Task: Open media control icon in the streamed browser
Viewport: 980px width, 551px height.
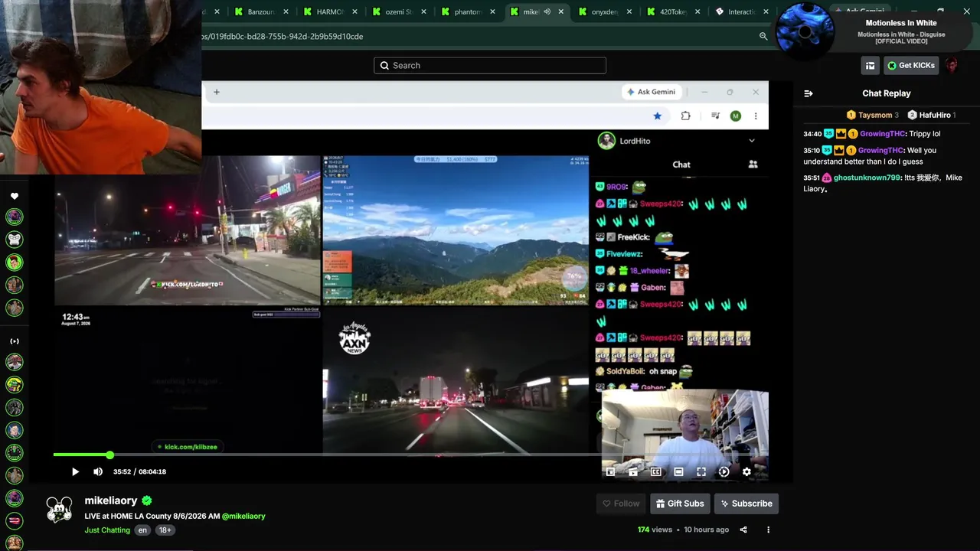Action: tap(715, 116)
